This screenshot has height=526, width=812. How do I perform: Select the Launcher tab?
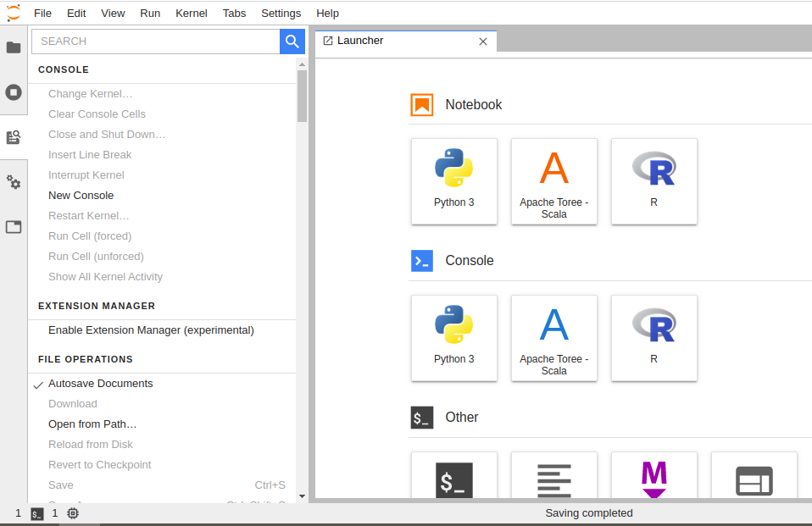pyautogui.click(x=406, y=41)
